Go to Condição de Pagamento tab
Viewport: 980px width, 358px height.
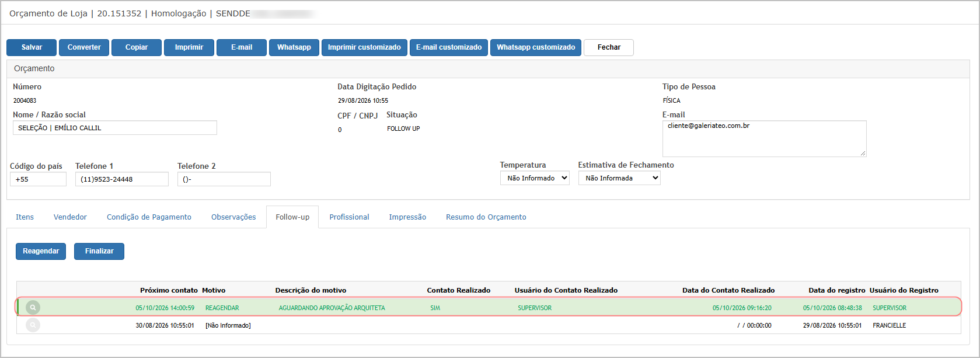(x=149, y=217)
